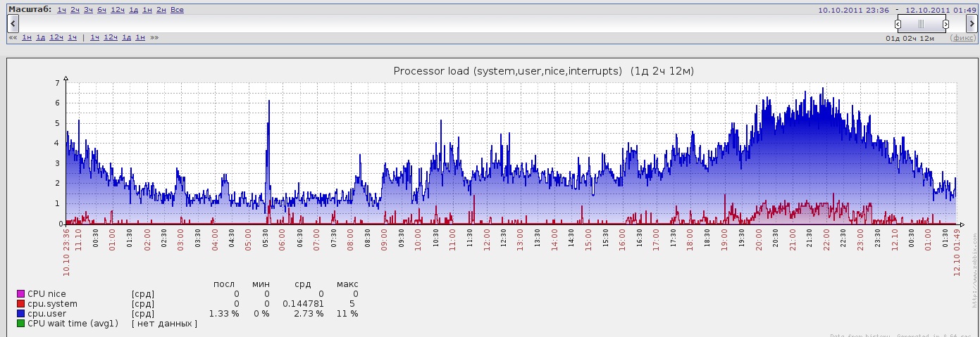The height and width of the screenshot is (337, 980).
Task: Click the green CPU wait time legend swatch
Action: [x=20, y=324]
